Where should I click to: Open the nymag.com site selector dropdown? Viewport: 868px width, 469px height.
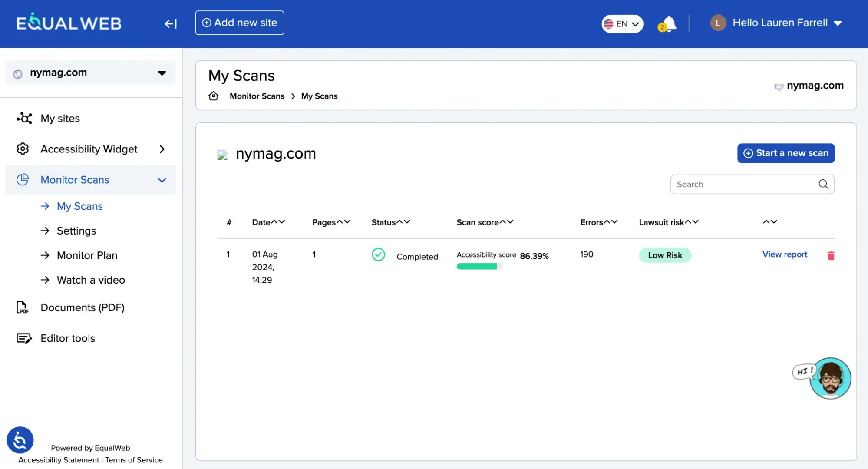[x=91, y=73]
